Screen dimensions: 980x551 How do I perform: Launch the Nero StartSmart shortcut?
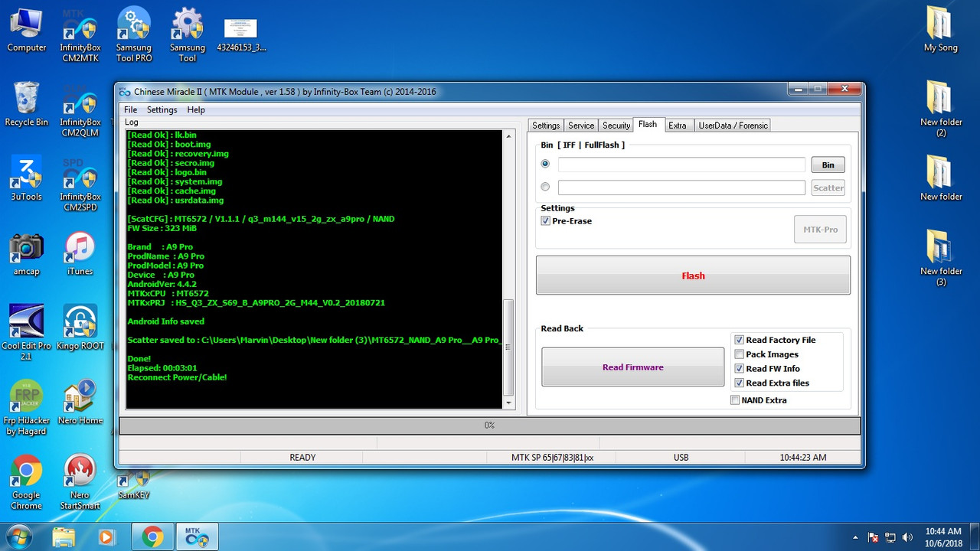click(80, 482)
